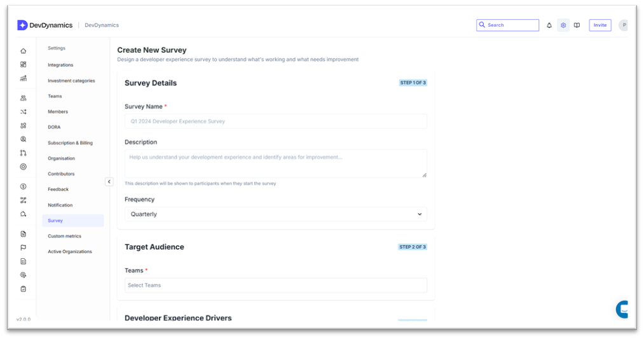
Task: Open the Select Teams dropdown
Action: [276, 286]
